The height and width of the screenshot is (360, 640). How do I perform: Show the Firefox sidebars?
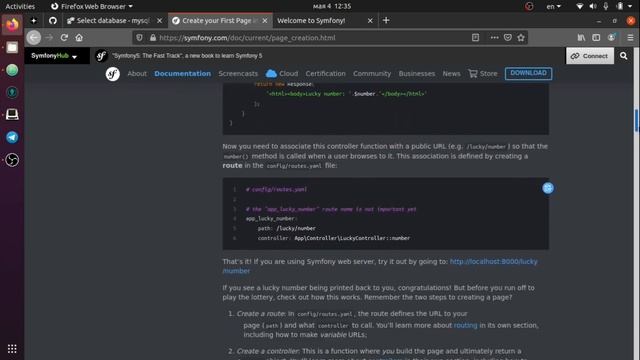596,38
